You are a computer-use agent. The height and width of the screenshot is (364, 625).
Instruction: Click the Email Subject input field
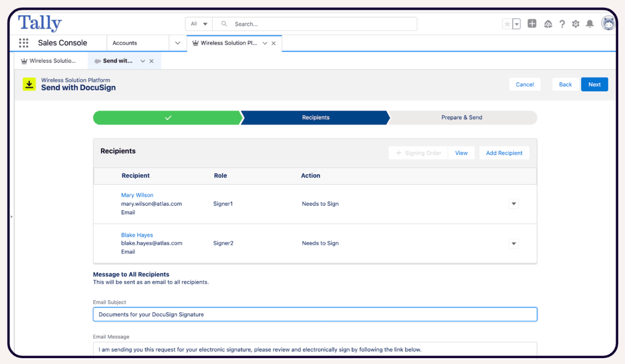pos(315,315)
